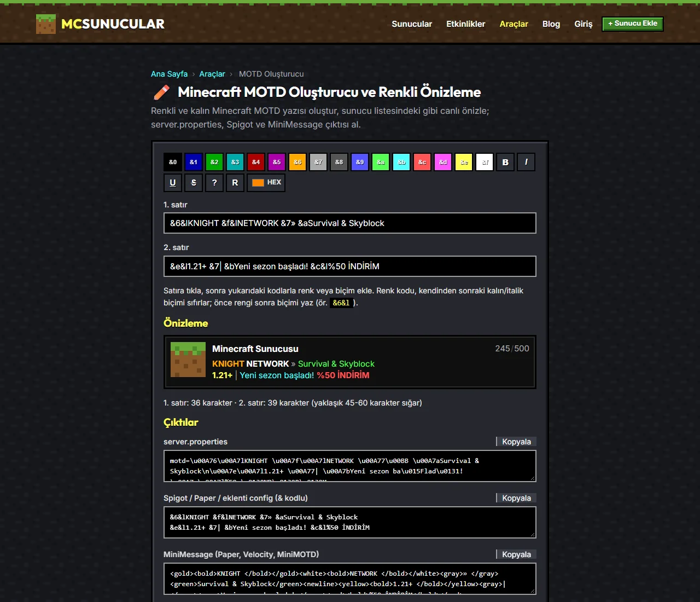
Task: Open the Etkinlikler menu item
Action: point(466,24)
